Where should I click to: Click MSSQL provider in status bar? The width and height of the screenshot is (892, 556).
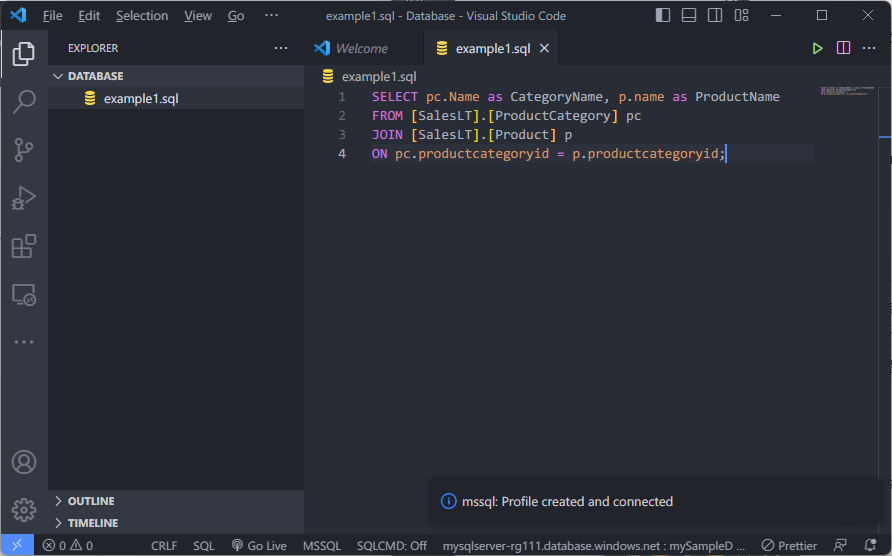(x=321, y=546)
